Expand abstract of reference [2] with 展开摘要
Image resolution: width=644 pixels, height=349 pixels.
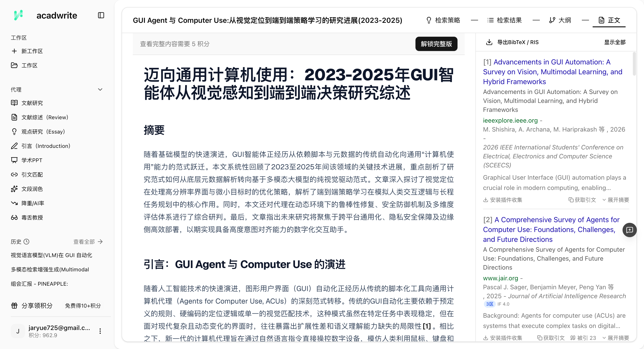point(616,338)
